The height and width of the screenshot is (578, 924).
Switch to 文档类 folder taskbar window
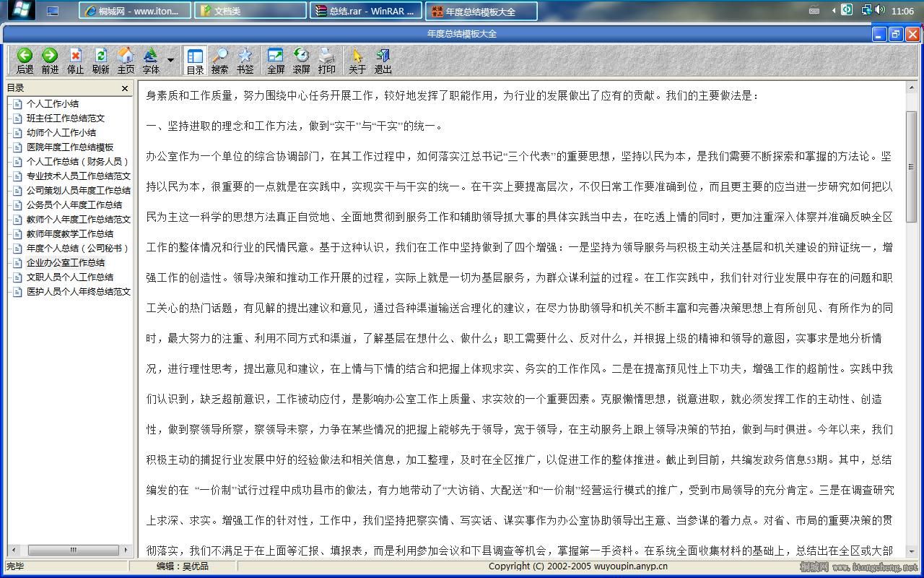pos(250,11)
